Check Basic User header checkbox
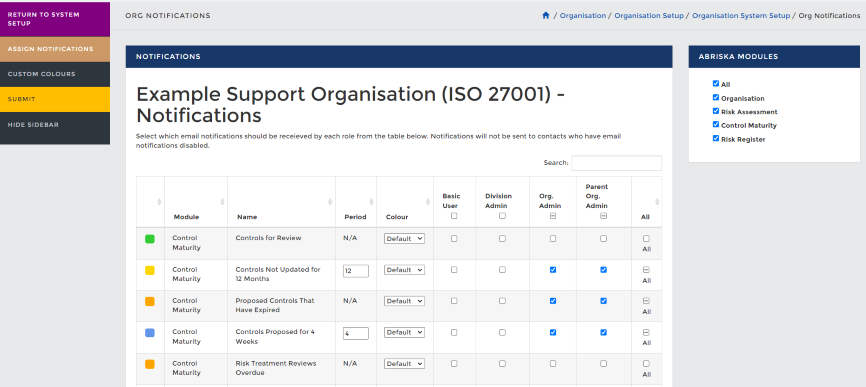This screenshot has height=387, width=866. coord(454,216)
